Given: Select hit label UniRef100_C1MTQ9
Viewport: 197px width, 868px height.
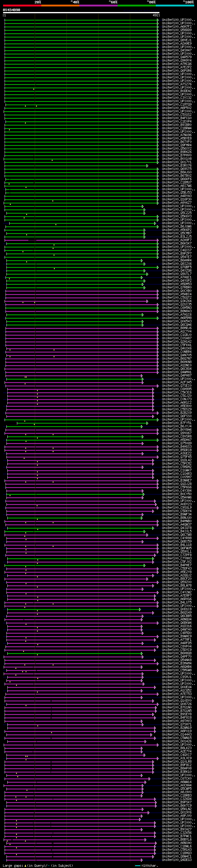Looking at the screenshot, I should [177, 104].
